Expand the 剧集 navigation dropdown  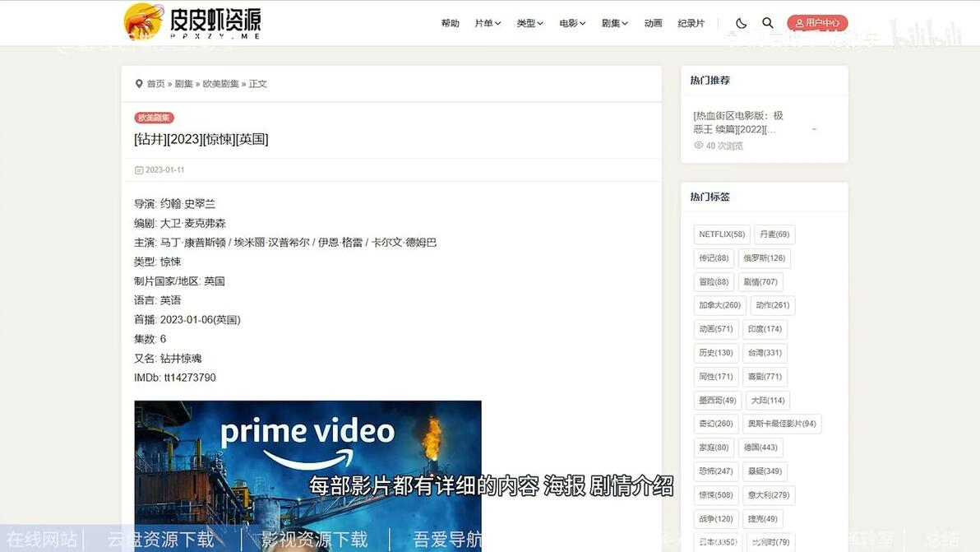pyautogui.click(x=614, y=23)
